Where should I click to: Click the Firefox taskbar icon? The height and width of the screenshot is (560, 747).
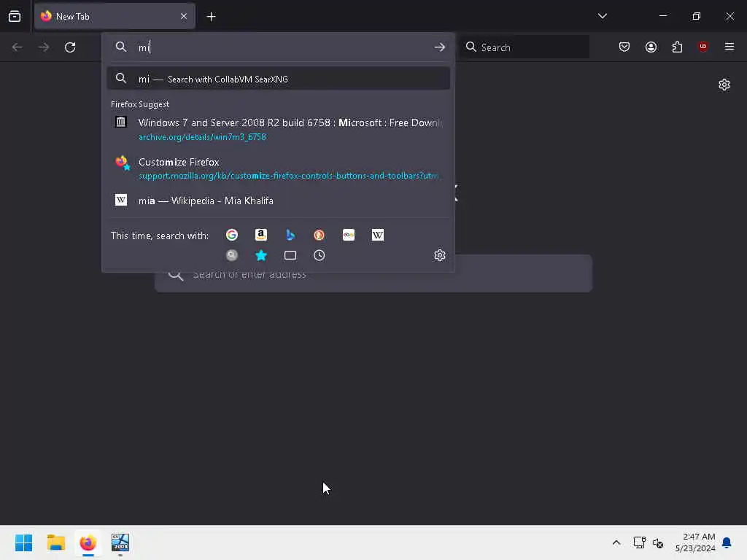[x=88, y=542]
